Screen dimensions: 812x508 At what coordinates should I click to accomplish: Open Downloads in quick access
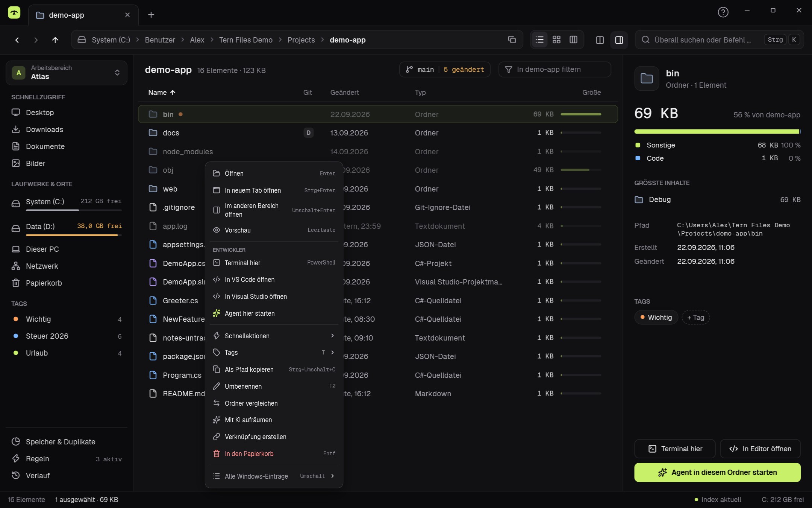click(67, 129)
